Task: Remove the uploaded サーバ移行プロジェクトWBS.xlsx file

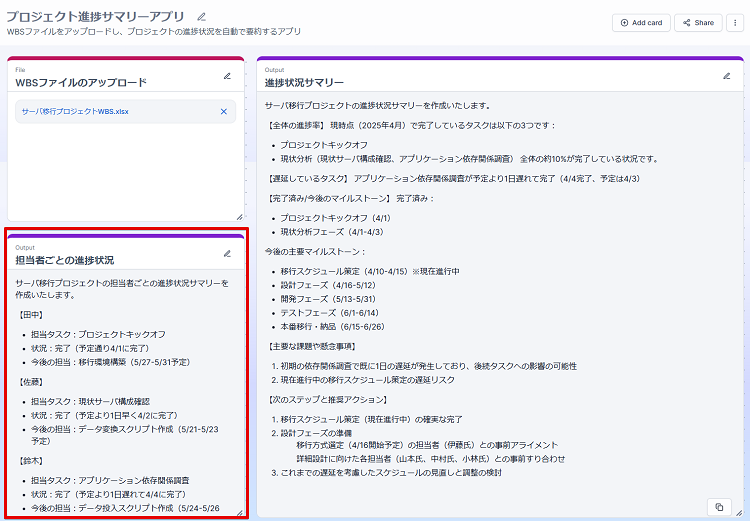Action: click(x=223, y=111)
